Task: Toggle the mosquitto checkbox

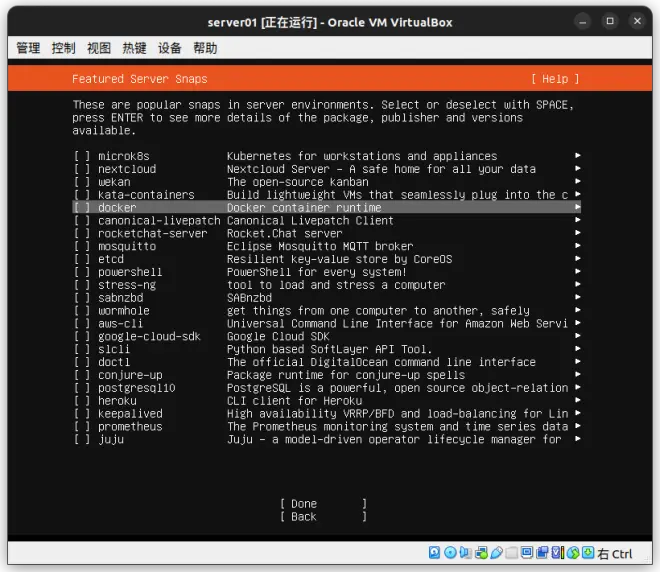Action: coord(82,246)
